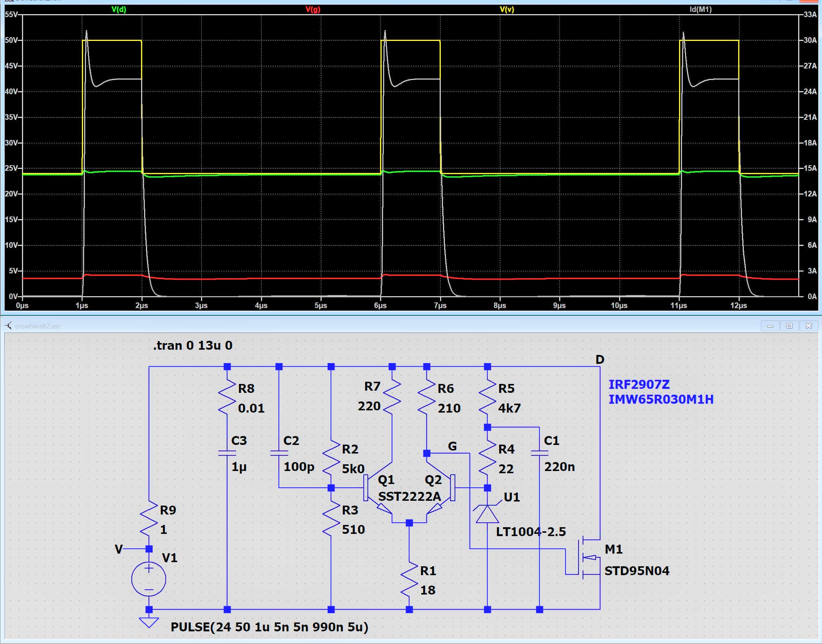822x644 pixels.
Task: Select the V(v) yellow trace label
Action: (x=507, y=9)
